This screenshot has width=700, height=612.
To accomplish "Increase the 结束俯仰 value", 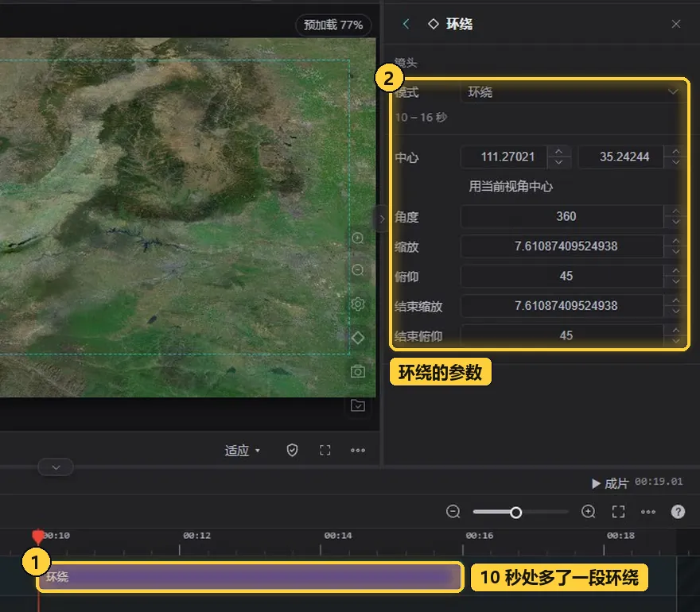I will [x=675, y=331].
